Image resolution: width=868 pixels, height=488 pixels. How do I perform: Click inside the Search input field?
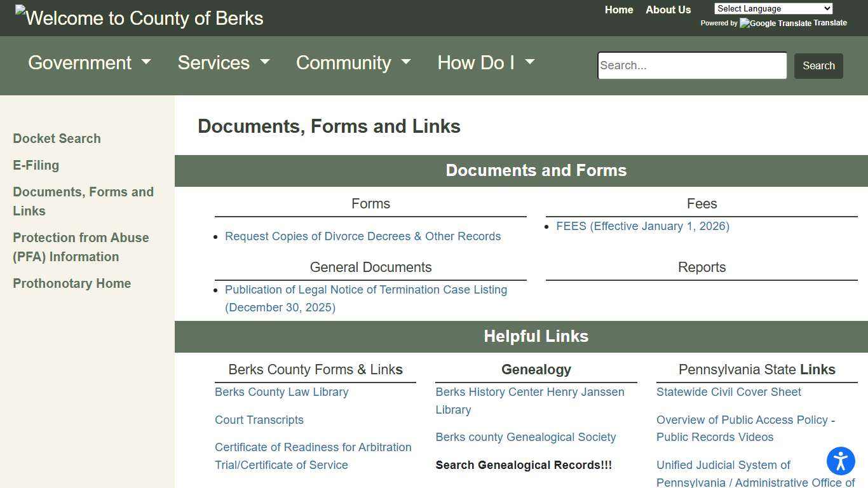click(x=692, y=65)
